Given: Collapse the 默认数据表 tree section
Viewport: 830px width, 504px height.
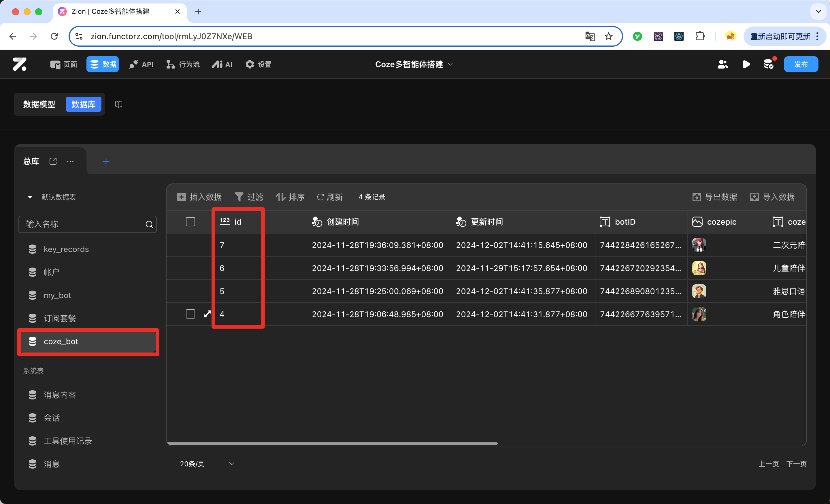Looking at the screenshot, I should 30,197.
